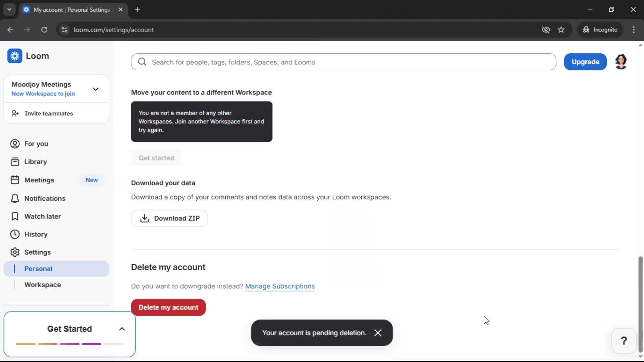This screenshot has width=644, height=362.
Task: Switch to Workspace settings tab
Action: (43, 285)
